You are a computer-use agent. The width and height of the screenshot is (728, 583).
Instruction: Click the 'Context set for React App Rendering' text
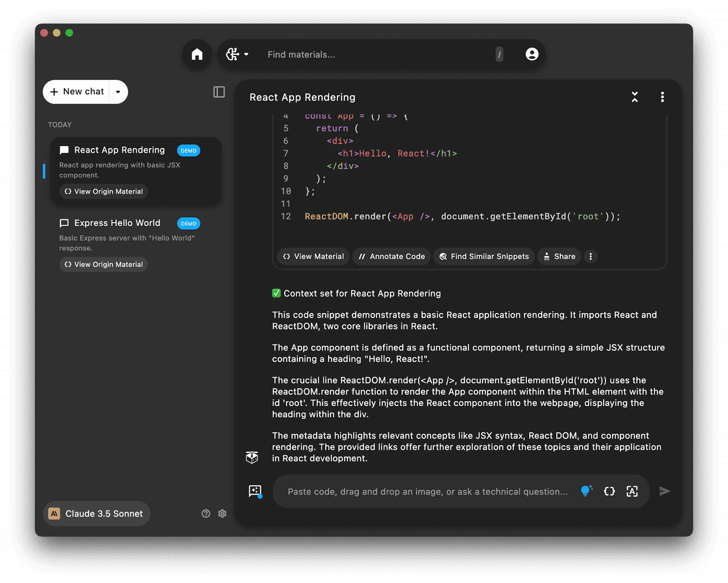(x=362, y=293)
